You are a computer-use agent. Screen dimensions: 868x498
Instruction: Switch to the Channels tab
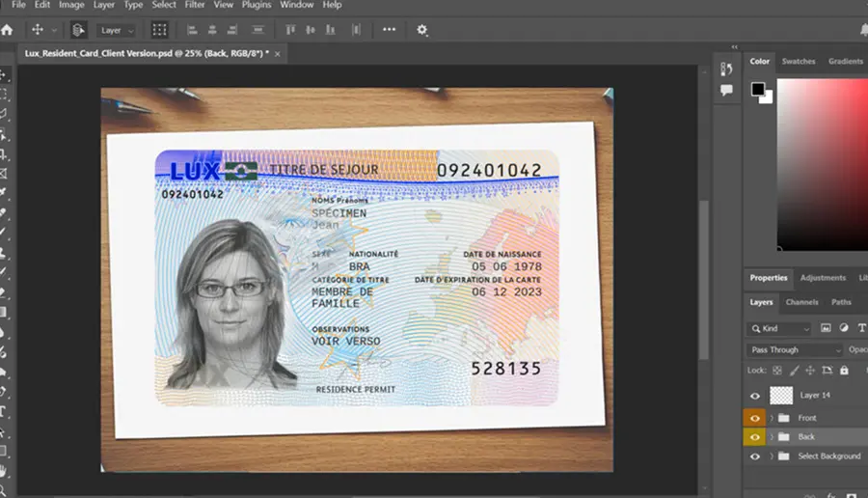801,302
